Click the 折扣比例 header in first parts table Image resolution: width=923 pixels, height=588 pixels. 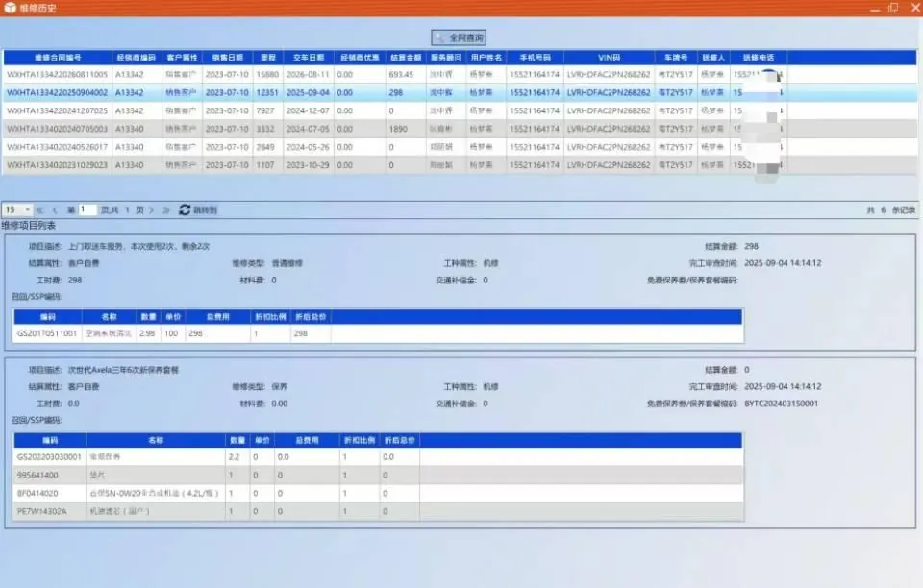coord(270,317)
